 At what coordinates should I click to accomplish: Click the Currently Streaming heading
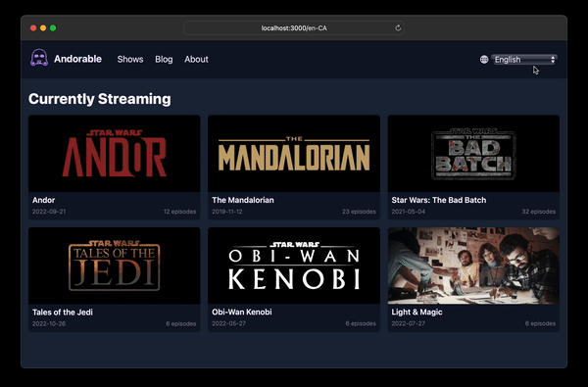(x=100, y=99)
